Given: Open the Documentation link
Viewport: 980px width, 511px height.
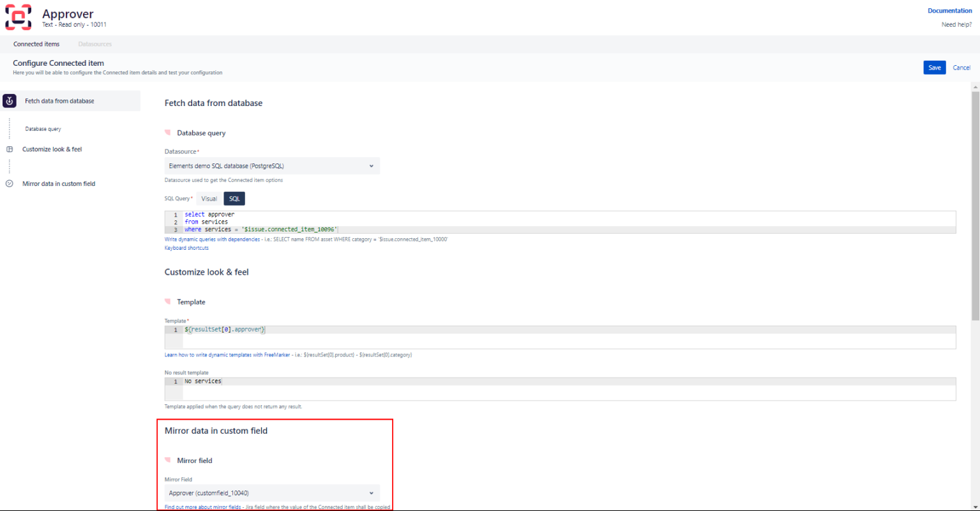Looking at the screenshot, I should coord(949,10).
